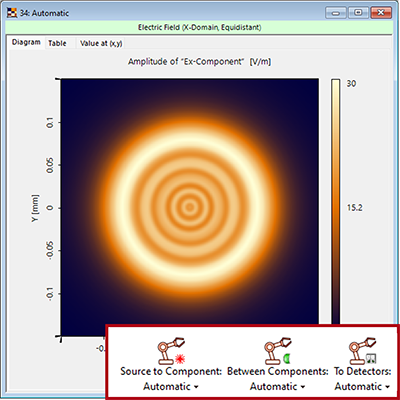
Task: Switch to the Table tab
Action: 57,43
